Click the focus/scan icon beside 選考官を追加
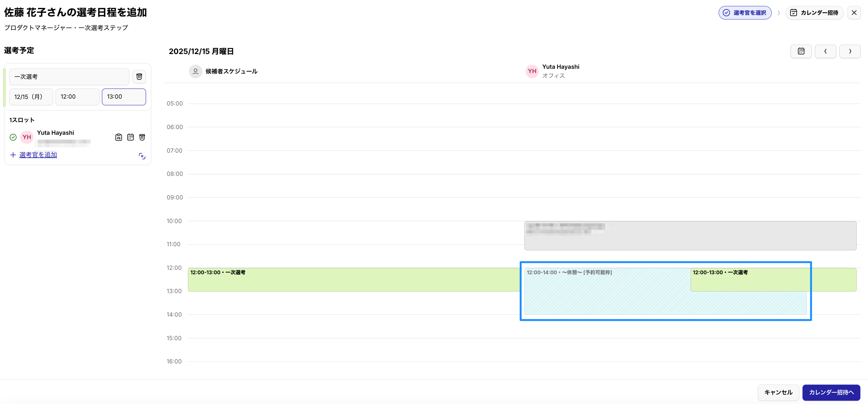This screenshot has height=404, width=868. click(x=142, y=156)
